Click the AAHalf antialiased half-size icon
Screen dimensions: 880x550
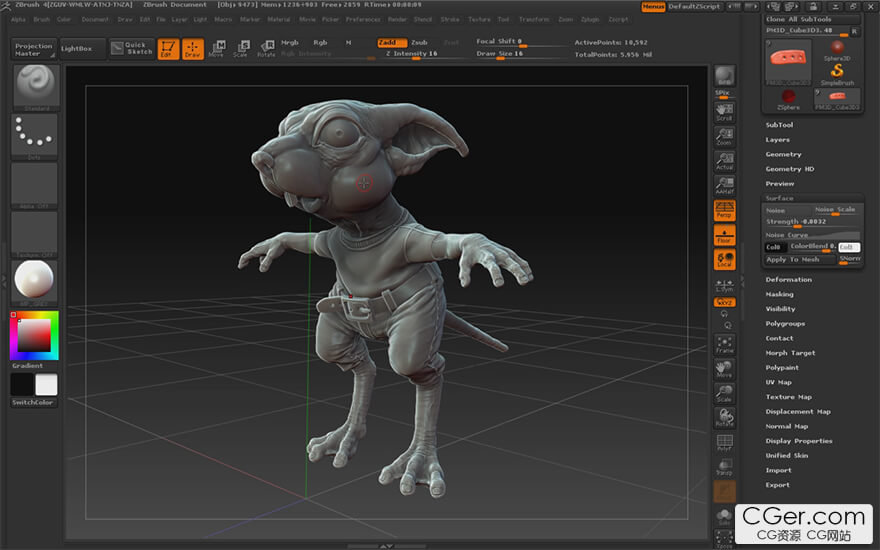[x=724, y=185]
